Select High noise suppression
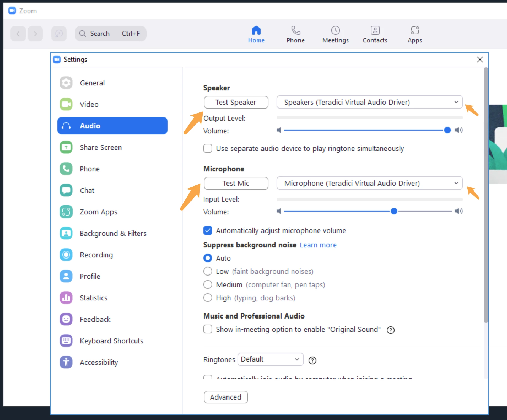The image size is (507, 420). (208, 298)
